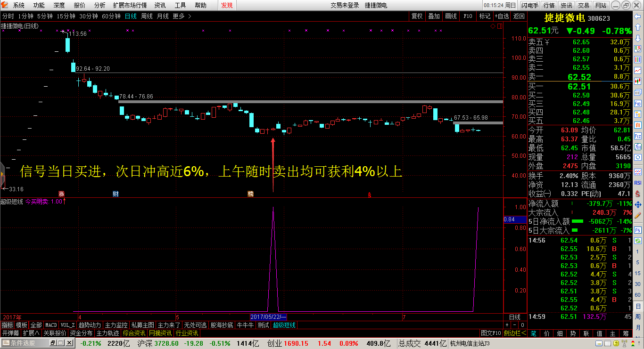This screenshot has height=349, width=644.
Task: Click the up arrow in the right sidebar
Action: [637, 27]
